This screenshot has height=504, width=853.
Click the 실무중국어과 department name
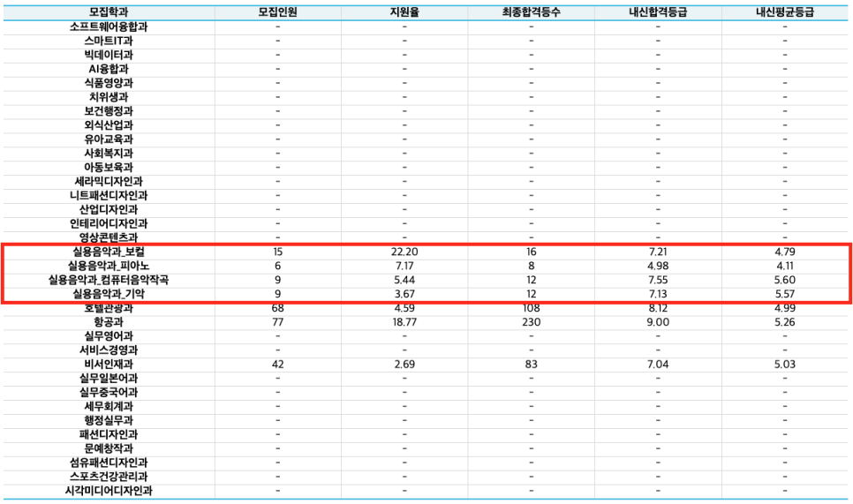[x=109, y=393]
